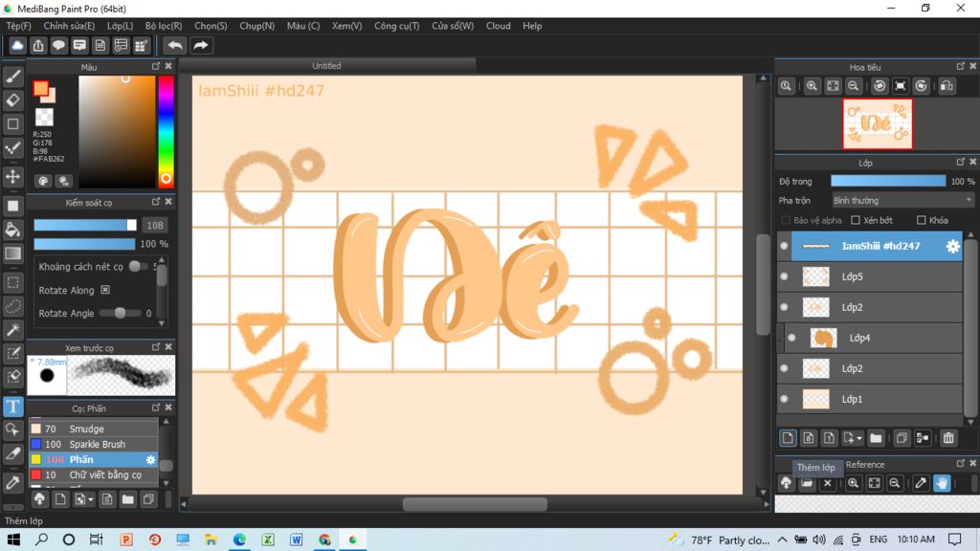Viewport: 980px width, 551px height.
Task: Select the Lasso selection tool
Action: click(12, 306)
